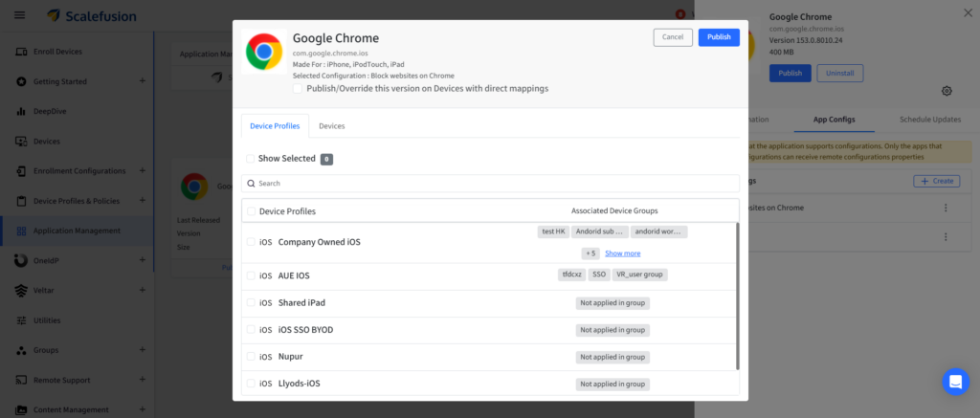Image resolution: width=980 pixels, height=418 pixels.
Task: Select the Company Owned iOS checkbox
Action: tap(251, 242)
